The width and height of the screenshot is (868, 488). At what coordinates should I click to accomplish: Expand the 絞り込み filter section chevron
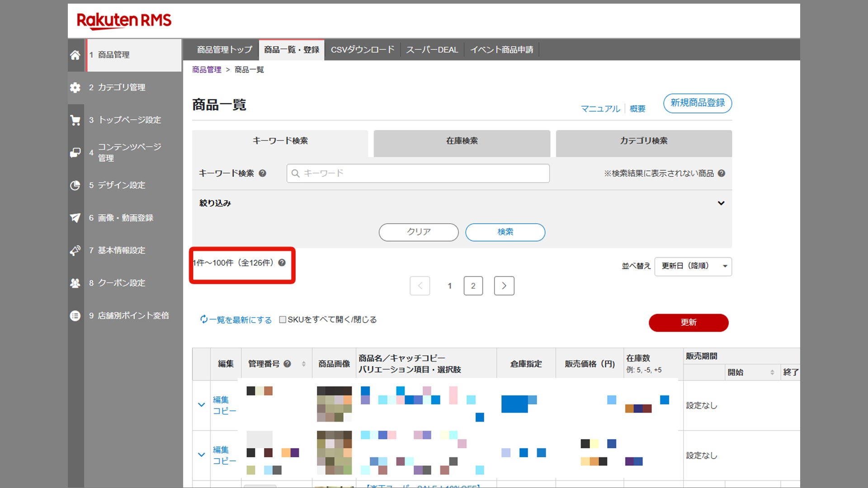tap(721, 203)
